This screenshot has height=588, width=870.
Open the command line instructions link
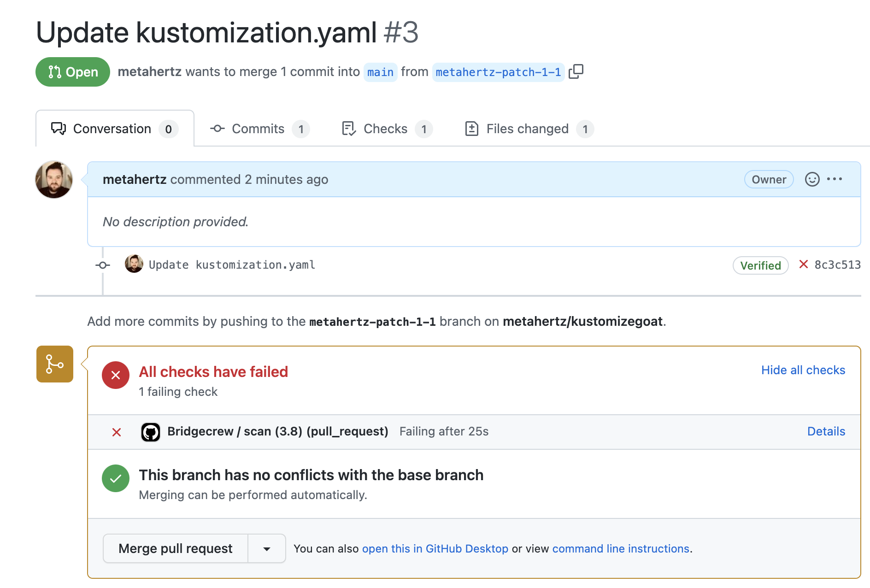coord(621,548)
